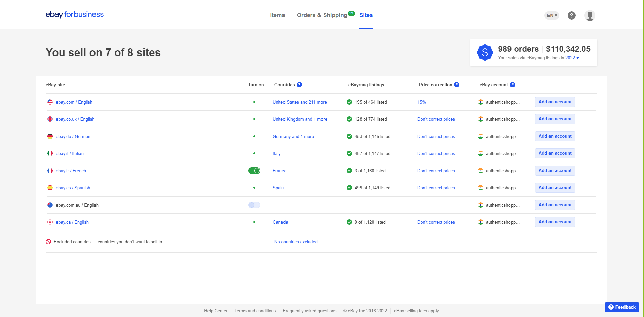Click the turn-on dot for ebay.ca

click(254, 222)
